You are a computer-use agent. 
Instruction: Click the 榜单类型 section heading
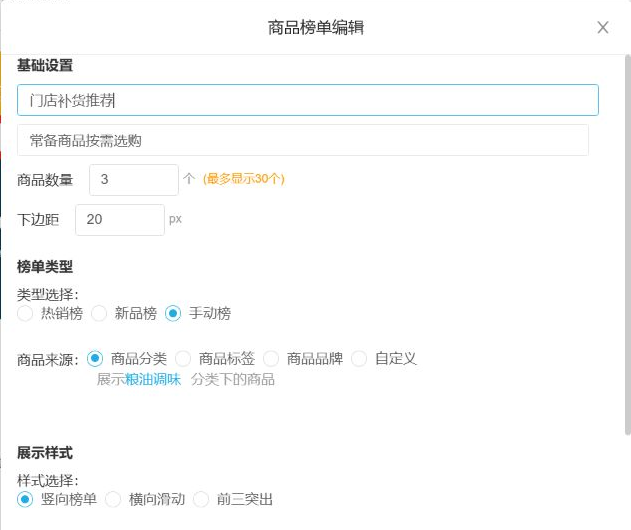coord(45,266)
